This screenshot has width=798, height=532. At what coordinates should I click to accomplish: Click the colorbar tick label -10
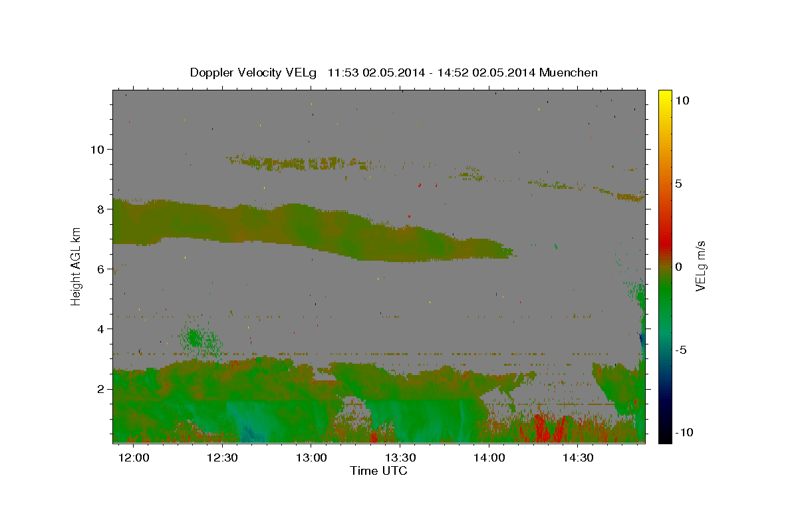(x=684, y=433)
